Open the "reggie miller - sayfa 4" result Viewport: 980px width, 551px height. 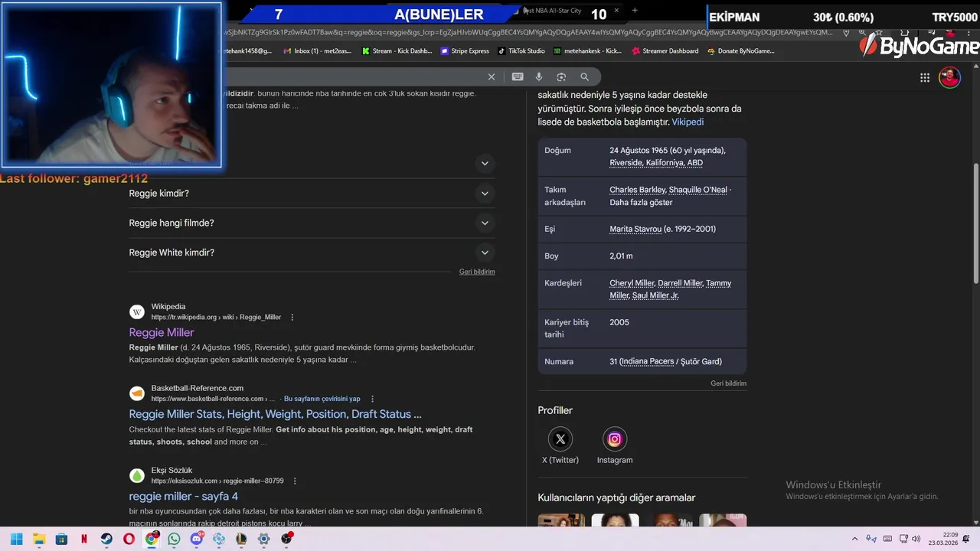point(183,496)
